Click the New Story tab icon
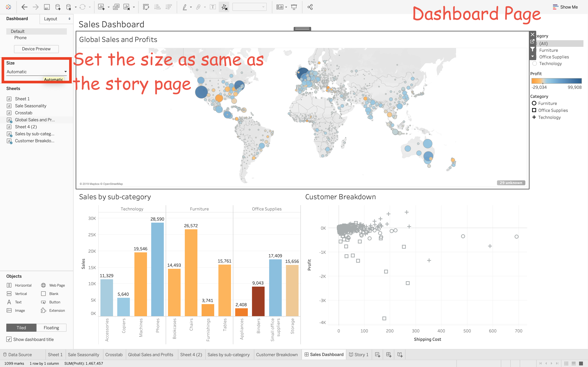The width and height of the screenshot is (588, 367). (x=400, y=355)
